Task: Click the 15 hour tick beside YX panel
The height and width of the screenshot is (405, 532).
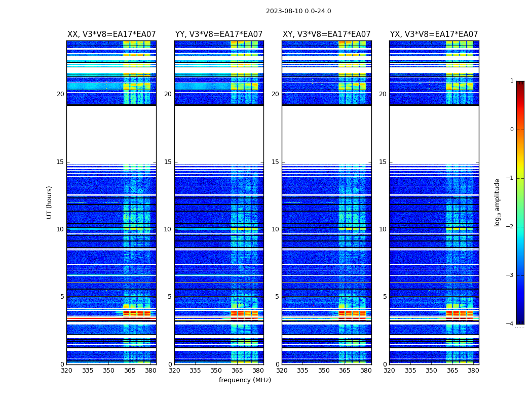Action: 383,162
